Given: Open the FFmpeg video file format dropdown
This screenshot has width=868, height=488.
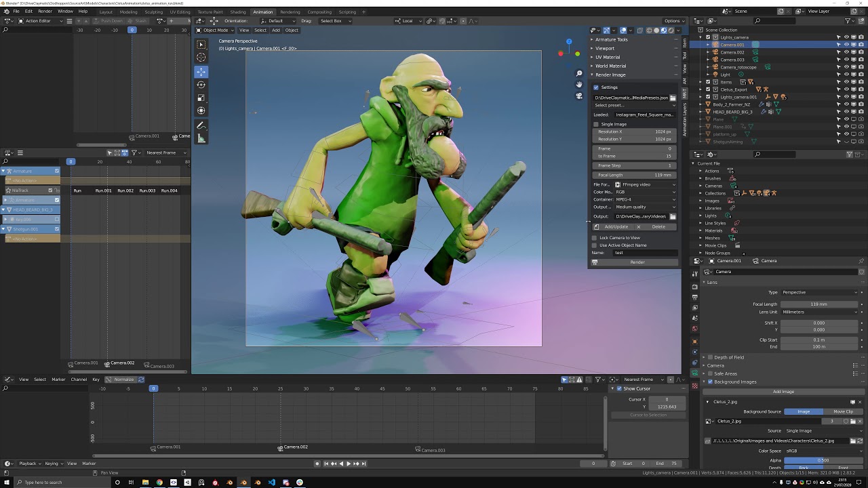Looking at the screenshot, I should 645,184.
